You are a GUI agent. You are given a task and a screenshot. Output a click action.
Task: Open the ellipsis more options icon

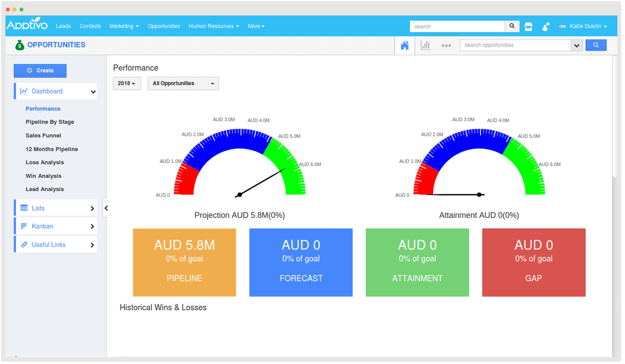coord(446,46)
